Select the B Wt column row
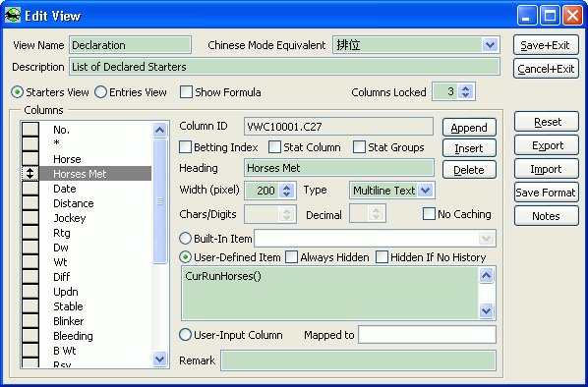Screen dimensions: 588x387 coord(95,351)
